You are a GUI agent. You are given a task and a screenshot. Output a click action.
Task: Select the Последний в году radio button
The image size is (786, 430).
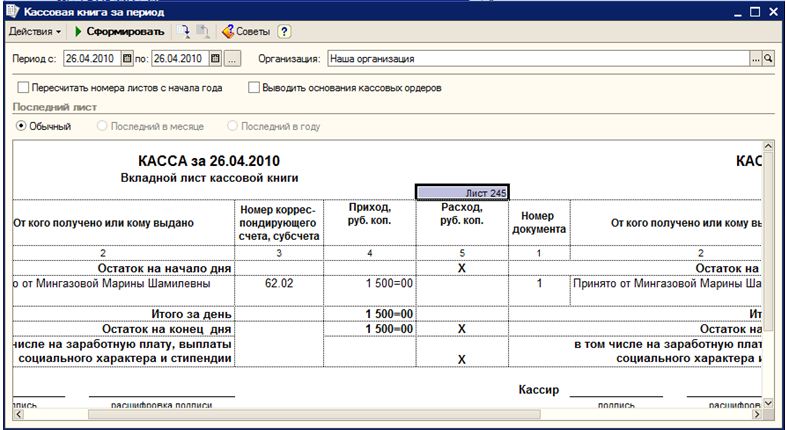[232, 126]
